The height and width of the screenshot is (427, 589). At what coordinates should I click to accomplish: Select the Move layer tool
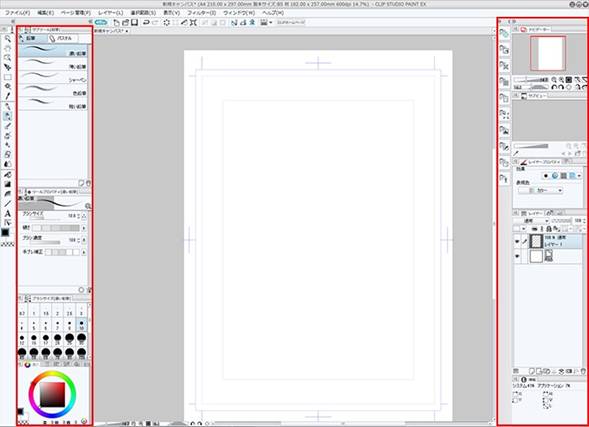8,67
